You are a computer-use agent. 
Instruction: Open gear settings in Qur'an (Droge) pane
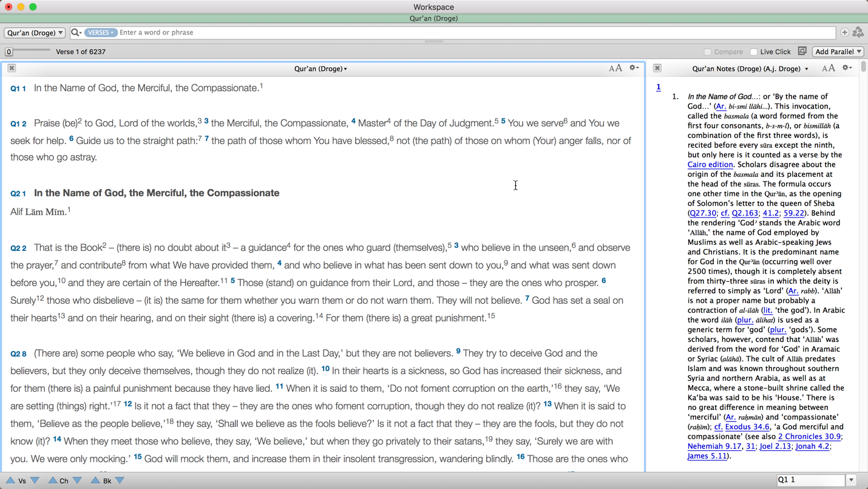point(634,68)
